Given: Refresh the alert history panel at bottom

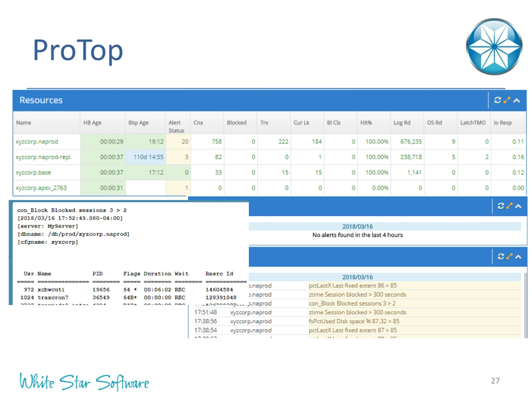Looking at the screenshot, I should tap(501, 256).
